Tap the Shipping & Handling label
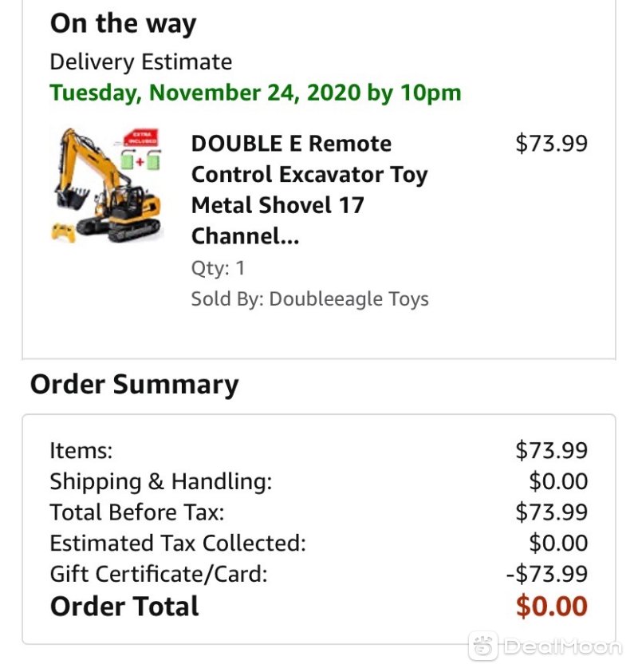The height and width of the screenshot is (672, 638). coord(161,482)
